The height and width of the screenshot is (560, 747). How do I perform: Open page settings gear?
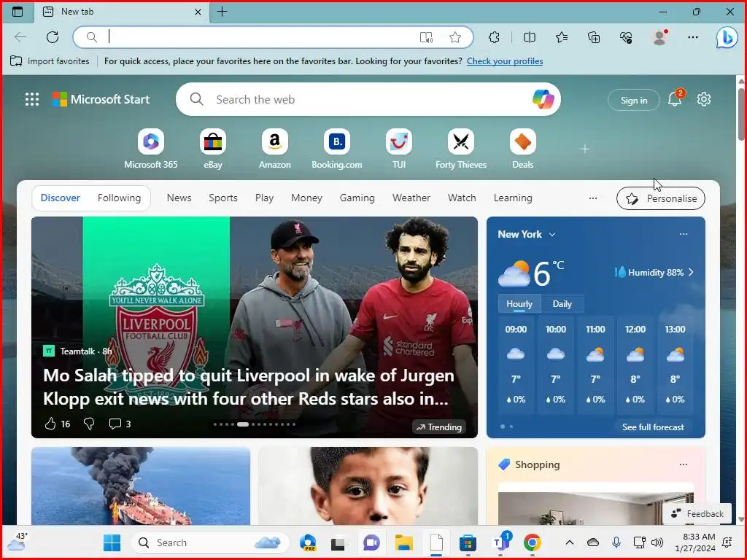click(704, 99)
